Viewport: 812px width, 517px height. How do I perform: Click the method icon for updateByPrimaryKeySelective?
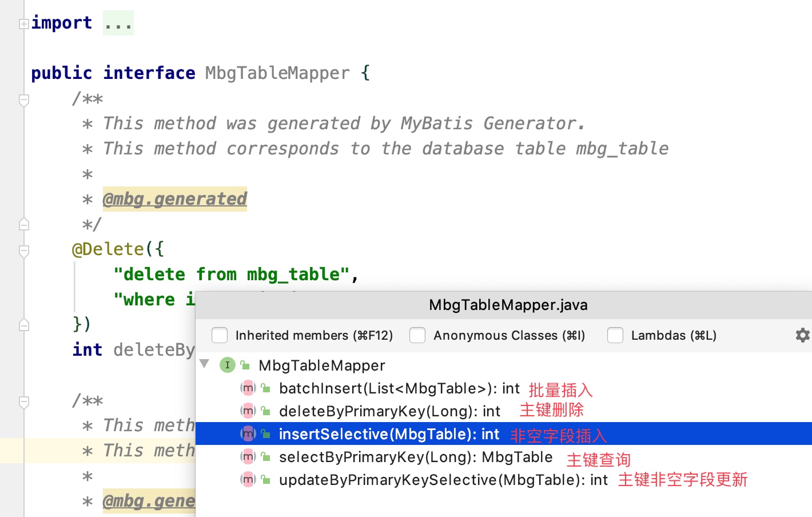point(248,479)
